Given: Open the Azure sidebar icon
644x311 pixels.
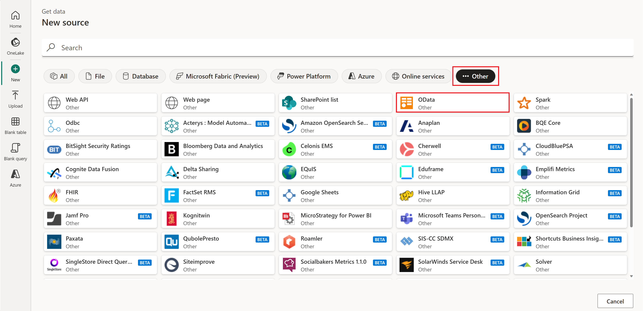Looking at the screenshot, I should click(15, 174).
